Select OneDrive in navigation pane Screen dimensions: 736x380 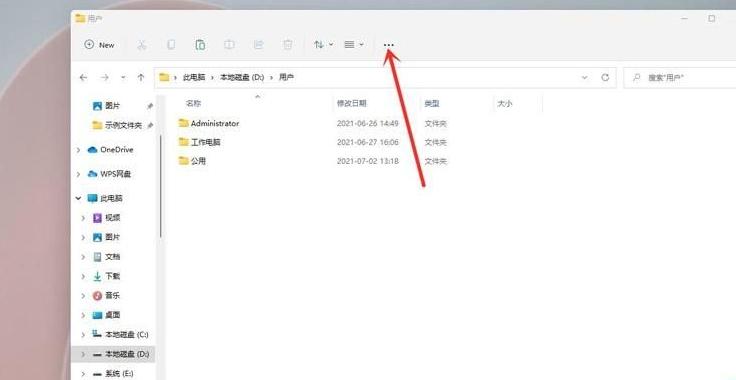tap(116, 150)
